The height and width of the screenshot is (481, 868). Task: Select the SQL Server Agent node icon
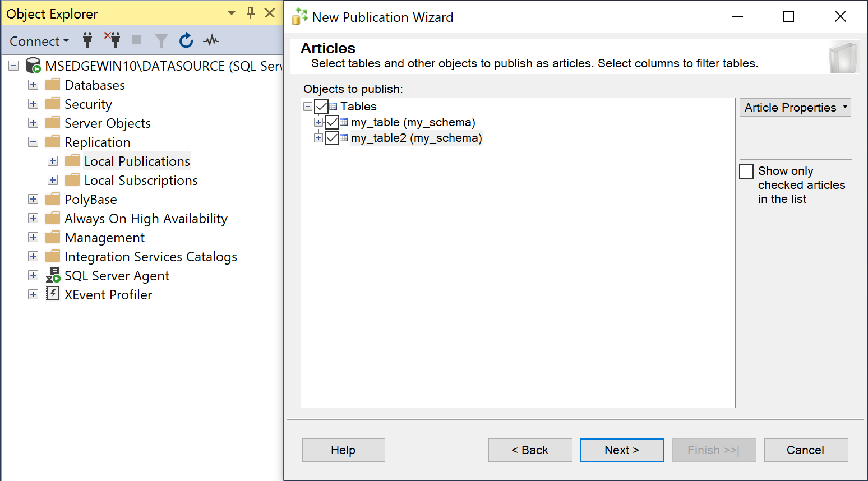tap(52, 275)
